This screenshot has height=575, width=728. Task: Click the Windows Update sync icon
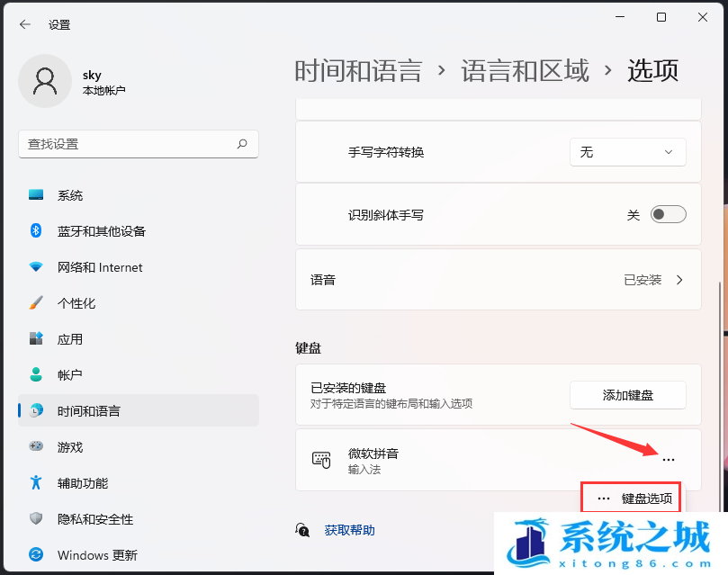(x=36, y=554)
